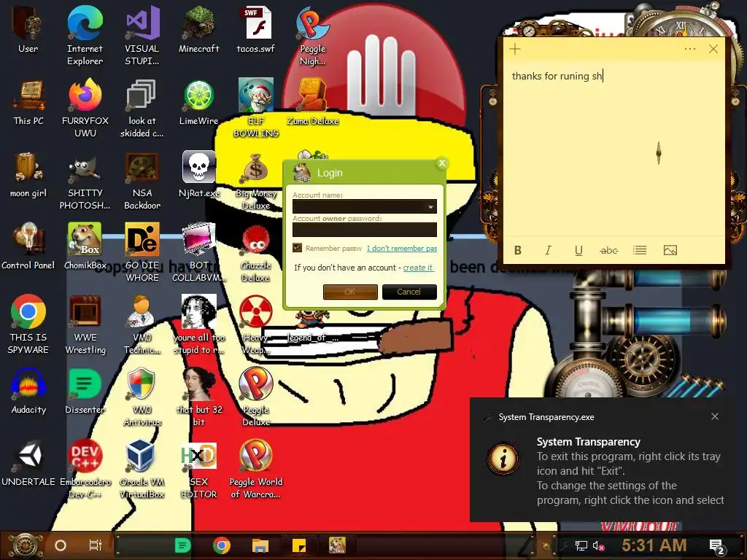Viewport: 747px width, 560px height.
Task: Close the Login dialog with green X
Action: 441,163
